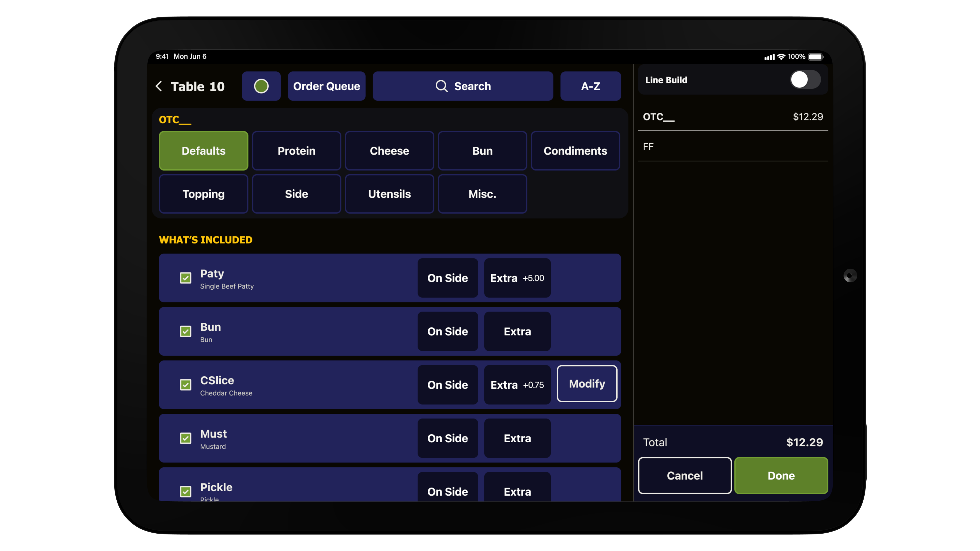Click the Cheddar Cheese description
980x551 pixels.
click(226, 393)
